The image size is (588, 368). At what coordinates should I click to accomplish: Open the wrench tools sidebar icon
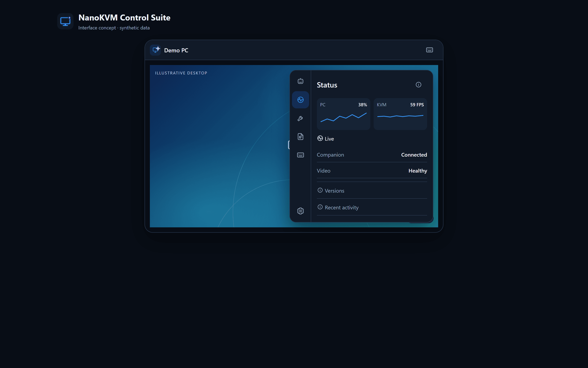coord(300,118)
